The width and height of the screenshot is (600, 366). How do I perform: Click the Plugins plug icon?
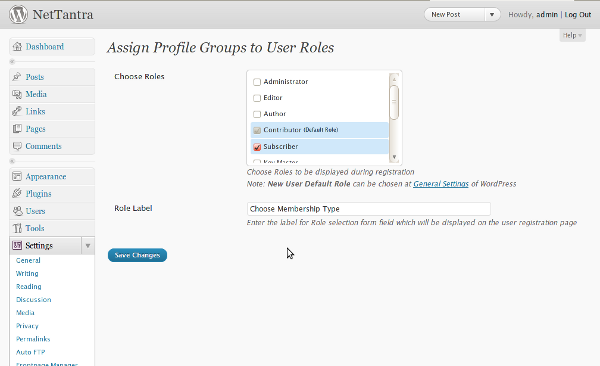(17, 194)
